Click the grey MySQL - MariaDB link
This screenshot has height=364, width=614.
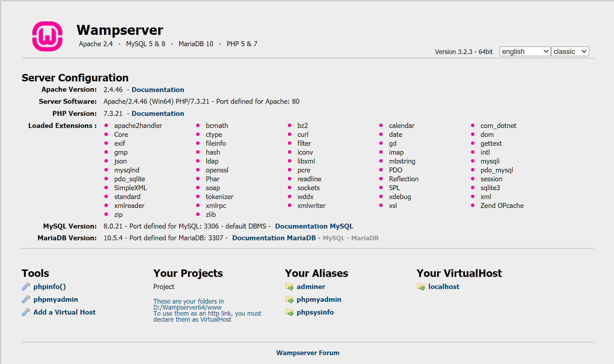tap(350, 238)
